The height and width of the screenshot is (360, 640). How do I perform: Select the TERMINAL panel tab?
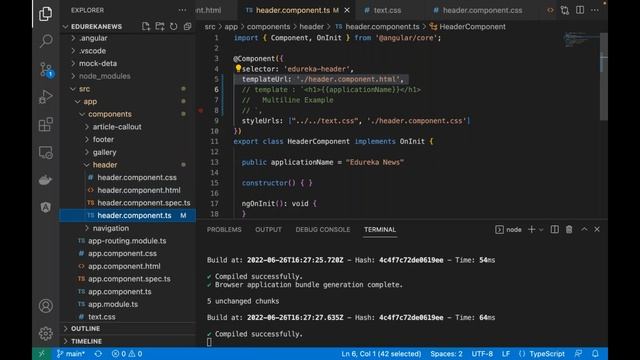pos(380,229)
